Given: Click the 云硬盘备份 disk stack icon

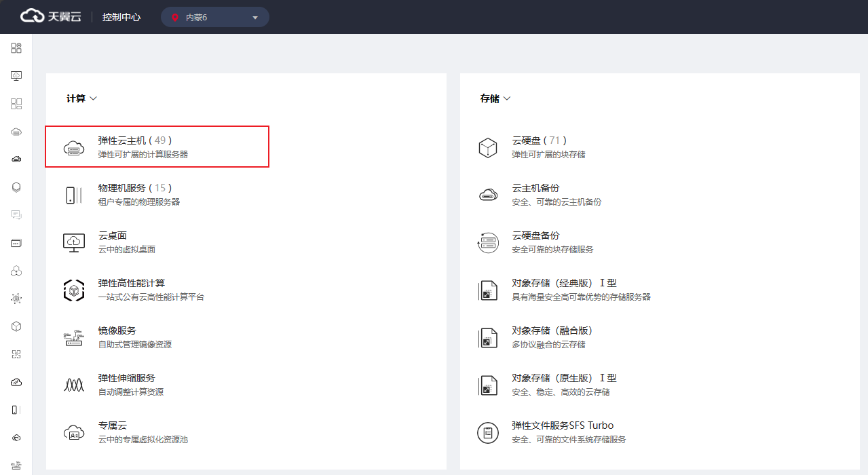Looking at the screenshot, I should [488, 242].
